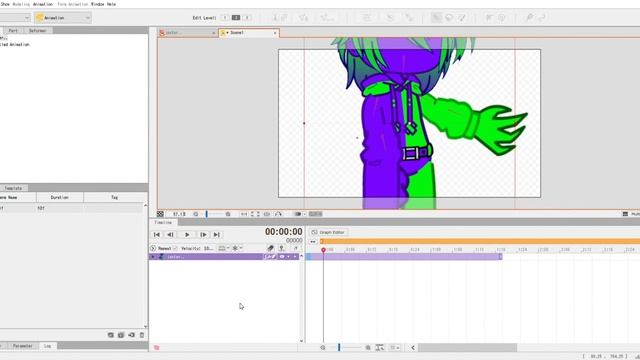Click the eraser icon in the timeline header

coord(270,248)
